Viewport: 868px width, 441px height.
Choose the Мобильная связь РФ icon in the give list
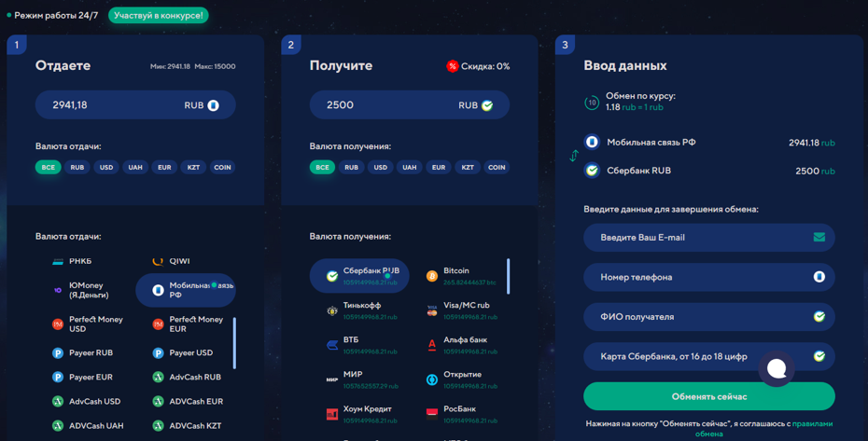(x=158, y=290)
